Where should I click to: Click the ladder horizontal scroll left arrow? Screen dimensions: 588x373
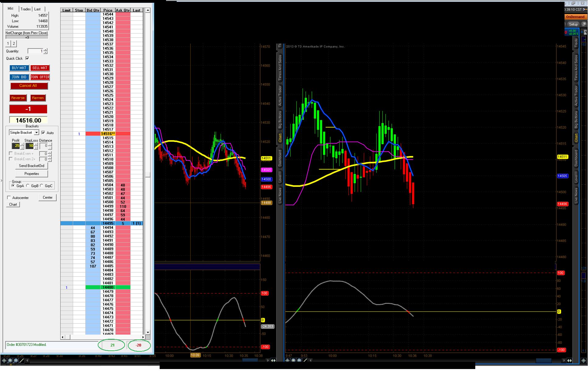(62, 337)
